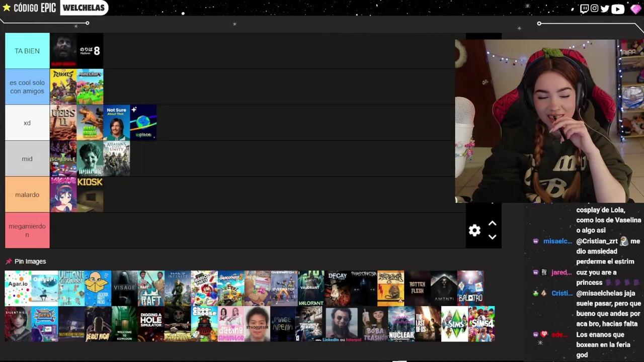Viewport: 644px width, 362px height.
Task: Pick the Choo-Choose image
Action: pyautogui.click(x=204, y=324)
